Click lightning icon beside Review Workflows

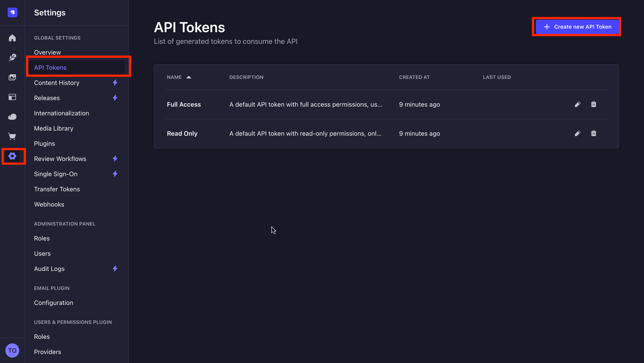point(115,159)
